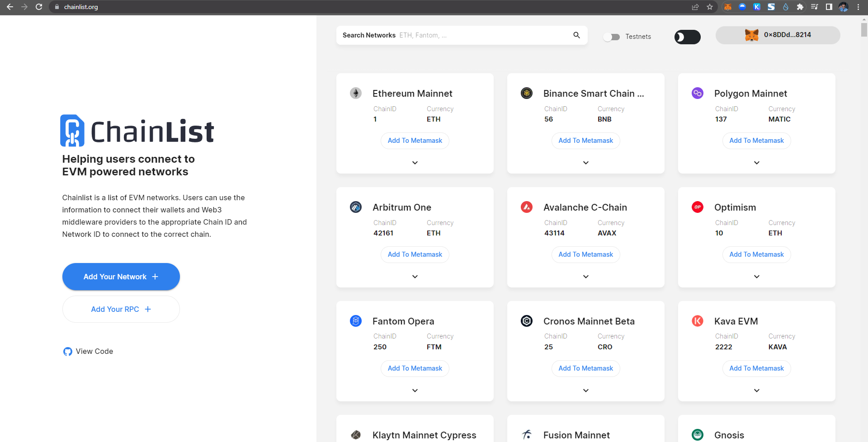Open MetaMask fox extension in browser toolbar
The image size is (868, 442).
click(728, 7)
